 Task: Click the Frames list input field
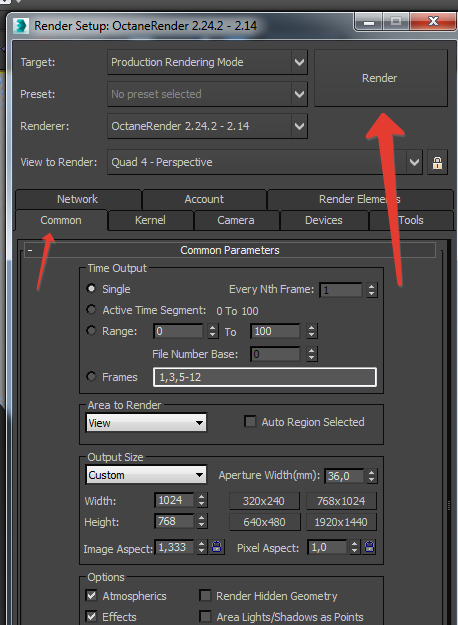[x=265, y=377]
